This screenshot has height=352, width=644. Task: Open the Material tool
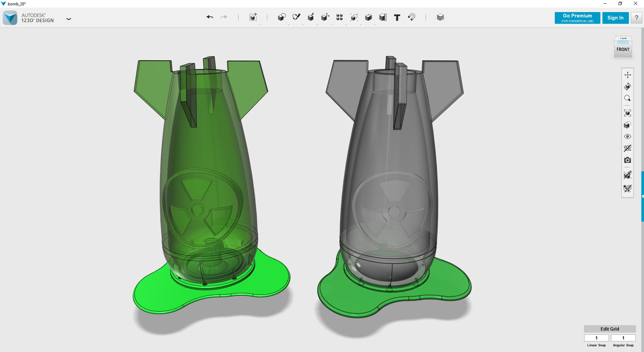tap(440, 17)
